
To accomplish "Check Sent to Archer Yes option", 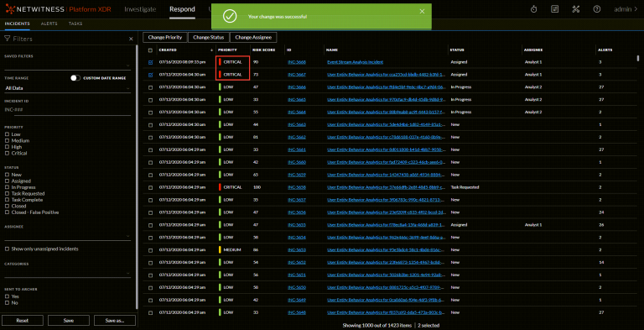I will tap(7, 296).
